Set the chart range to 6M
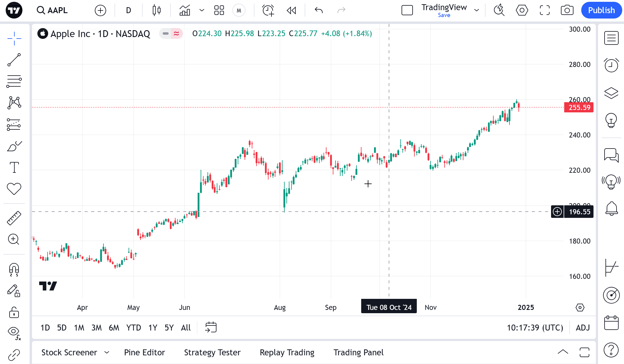 [114, 328]
